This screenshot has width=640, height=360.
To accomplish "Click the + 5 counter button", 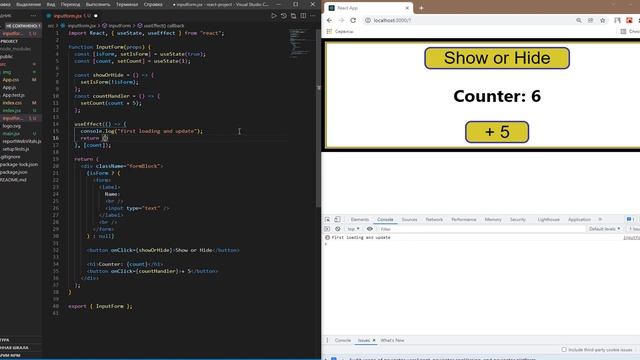I will point(497,132).
